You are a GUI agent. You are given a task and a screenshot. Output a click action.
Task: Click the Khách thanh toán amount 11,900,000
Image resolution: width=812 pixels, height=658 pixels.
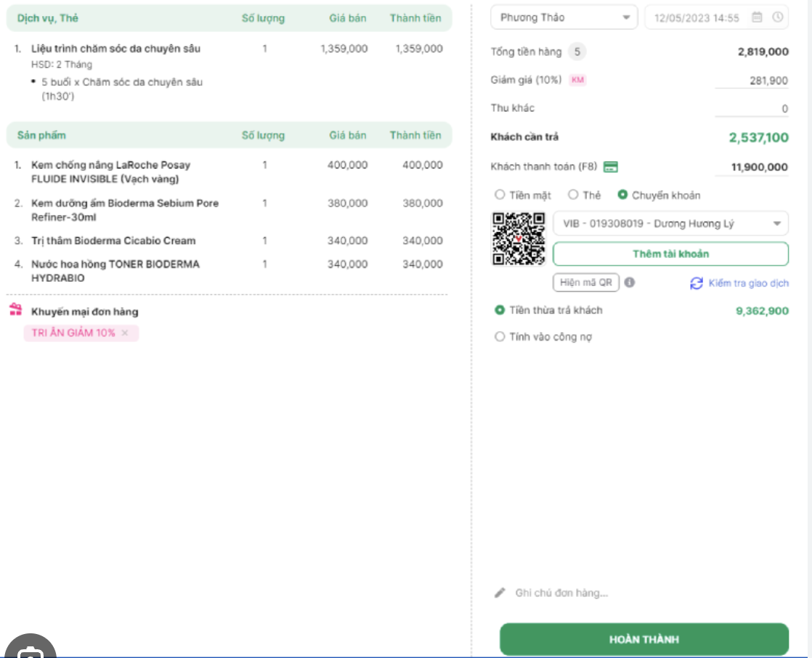click(752, 167)
